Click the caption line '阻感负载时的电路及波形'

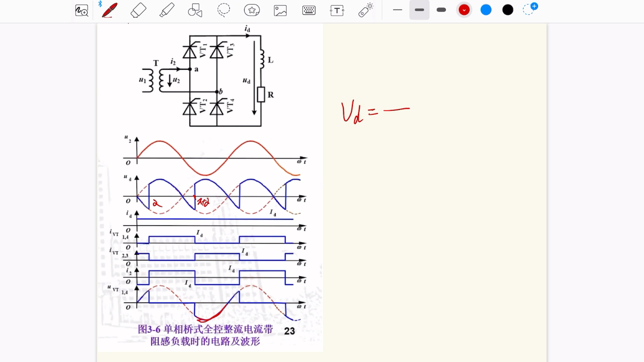205,341
